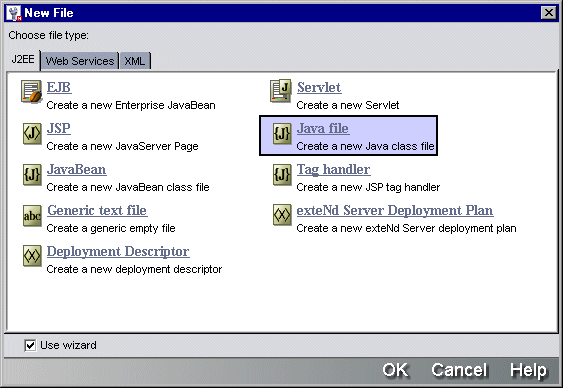Click the exteNd Server Deployment Plan icon
Screen dimensions: 563x388
[282, 215]
